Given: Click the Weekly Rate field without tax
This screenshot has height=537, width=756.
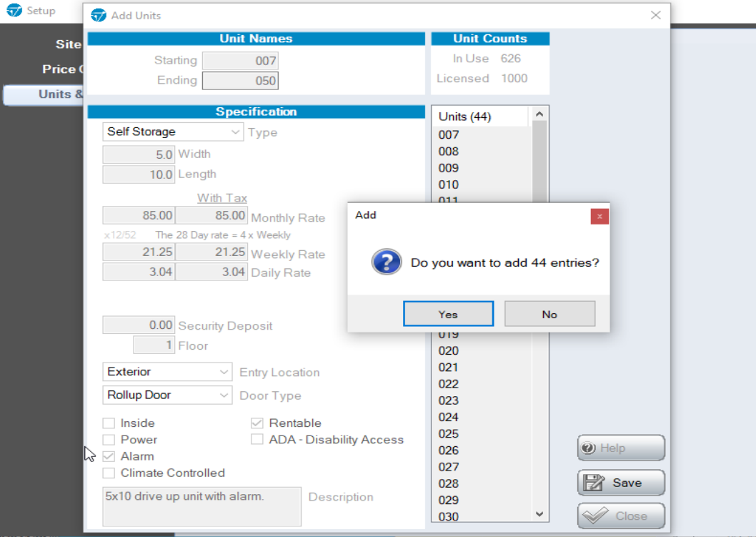Looking at the screenshot, I should click(139, 252).
